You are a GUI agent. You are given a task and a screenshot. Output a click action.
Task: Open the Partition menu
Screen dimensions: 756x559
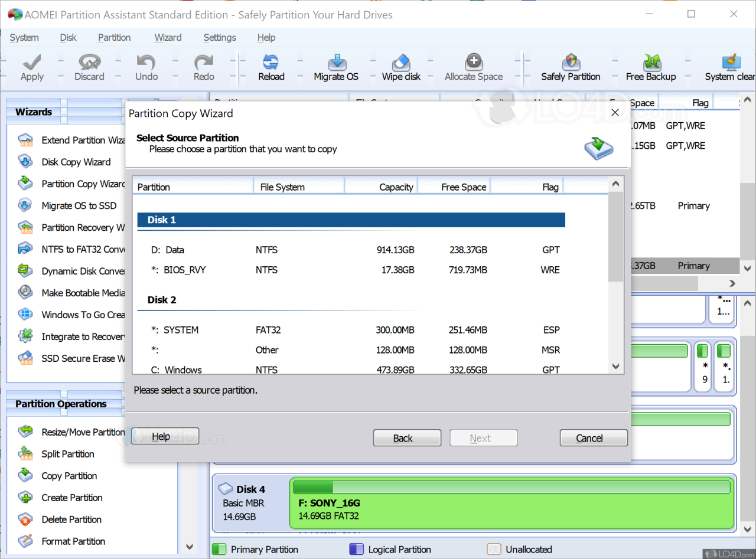click(114, 37)
